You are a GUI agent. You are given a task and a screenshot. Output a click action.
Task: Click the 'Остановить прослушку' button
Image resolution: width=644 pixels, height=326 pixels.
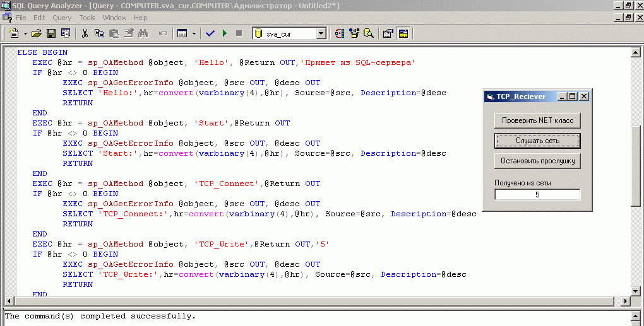click(537, 161)
